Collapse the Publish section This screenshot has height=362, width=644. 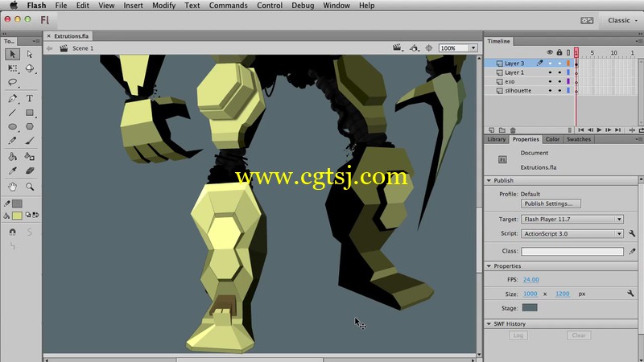489,180
